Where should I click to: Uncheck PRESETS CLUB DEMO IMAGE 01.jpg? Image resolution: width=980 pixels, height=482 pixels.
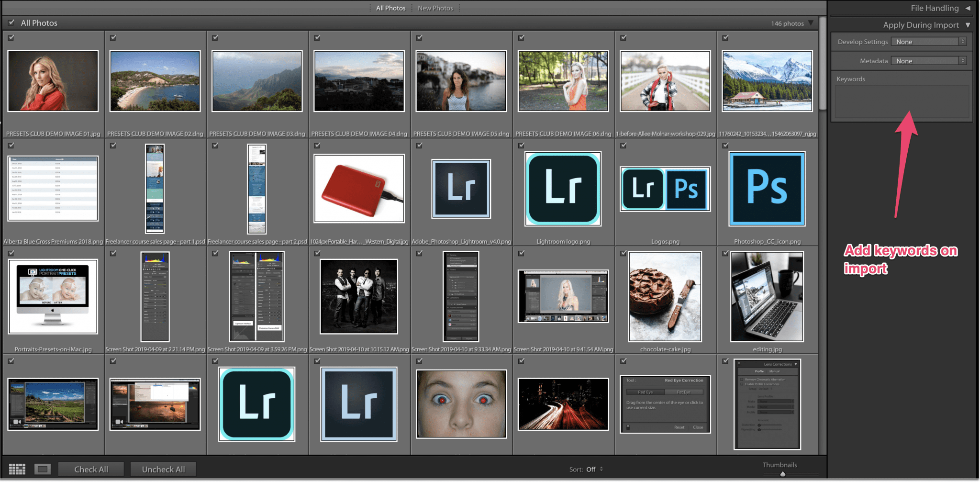[x=11, y=37]
